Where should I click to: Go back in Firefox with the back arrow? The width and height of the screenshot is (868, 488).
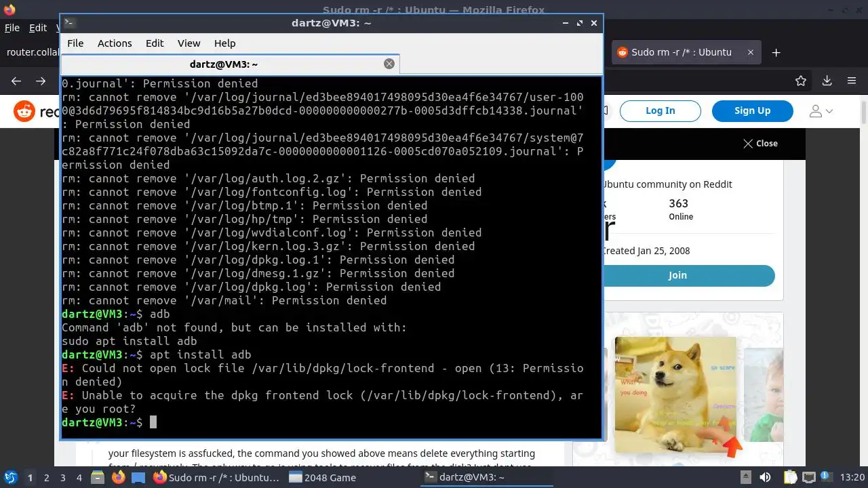[16, 81]
